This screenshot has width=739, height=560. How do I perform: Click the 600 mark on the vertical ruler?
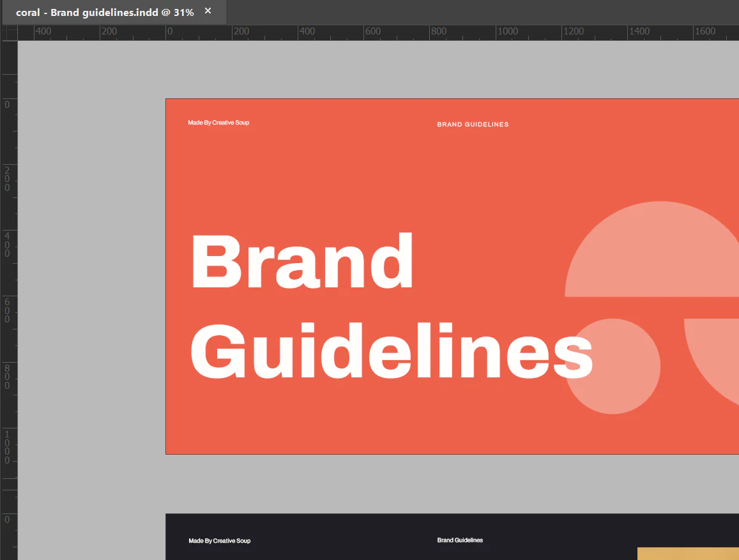click(7, 310)
